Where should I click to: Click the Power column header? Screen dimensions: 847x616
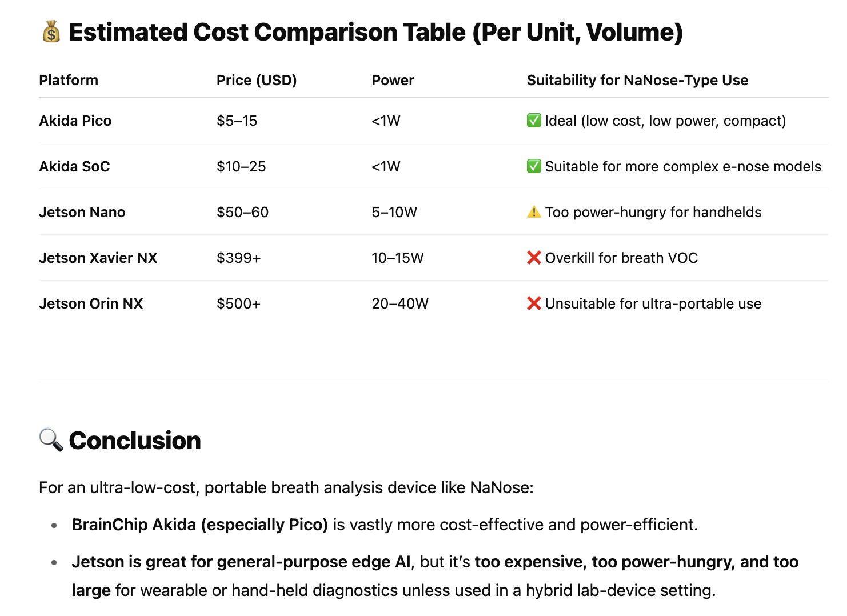click(x=393, y=80)
